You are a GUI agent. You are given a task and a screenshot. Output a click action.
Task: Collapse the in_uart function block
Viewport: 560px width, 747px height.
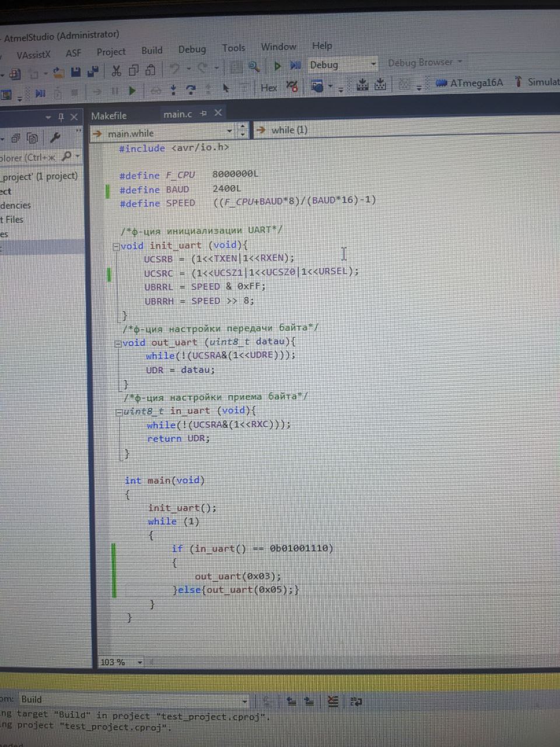tap(119, 412)
